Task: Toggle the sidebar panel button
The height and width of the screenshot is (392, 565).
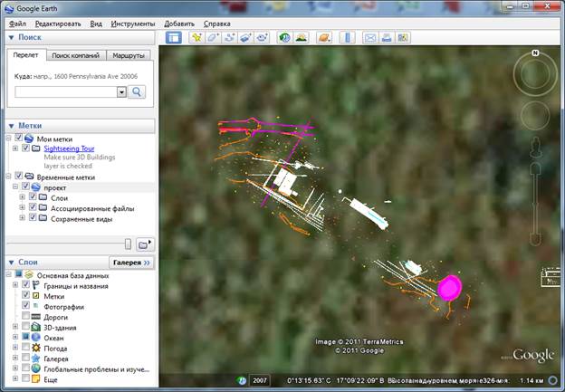Action: click(173, 37)
